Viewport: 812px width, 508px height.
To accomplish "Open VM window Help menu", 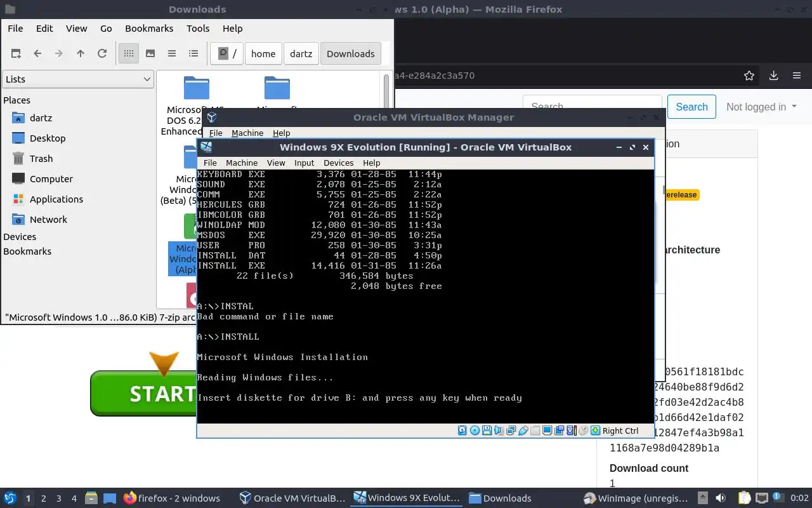I will click(371, 163).
